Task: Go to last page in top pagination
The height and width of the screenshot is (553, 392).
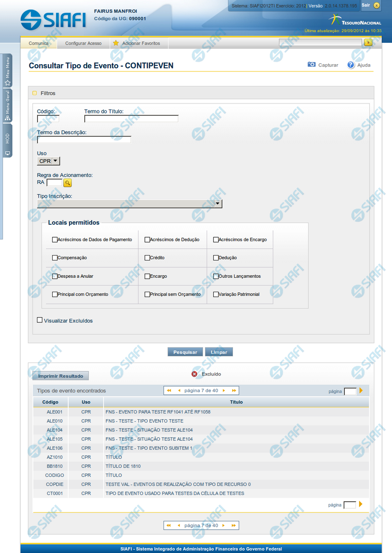Action: click(x=233, y=391)
